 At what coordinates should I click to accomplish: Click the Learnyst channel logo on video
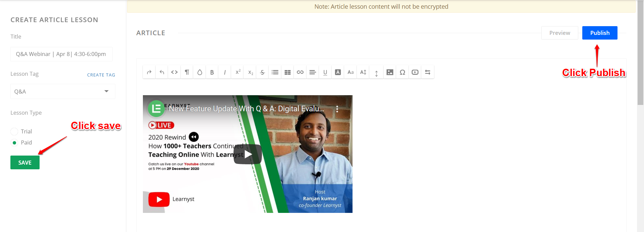click(x=156, y=109)
